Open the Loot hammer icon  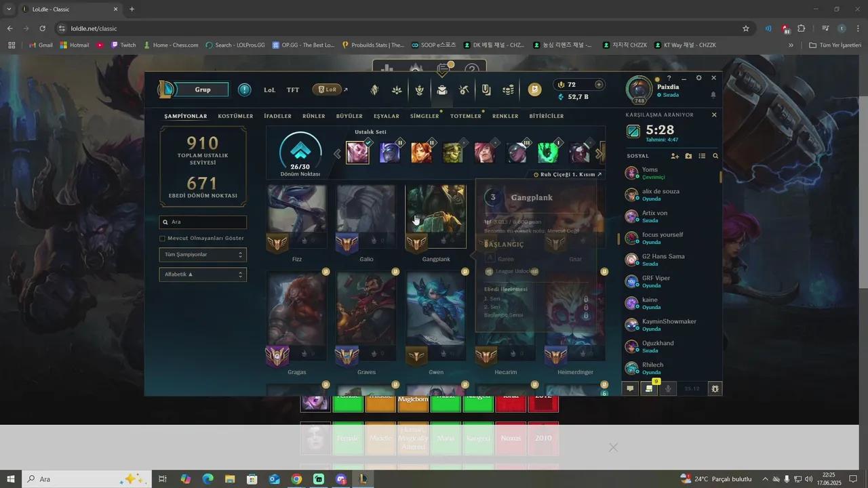[x=465, y=89]
